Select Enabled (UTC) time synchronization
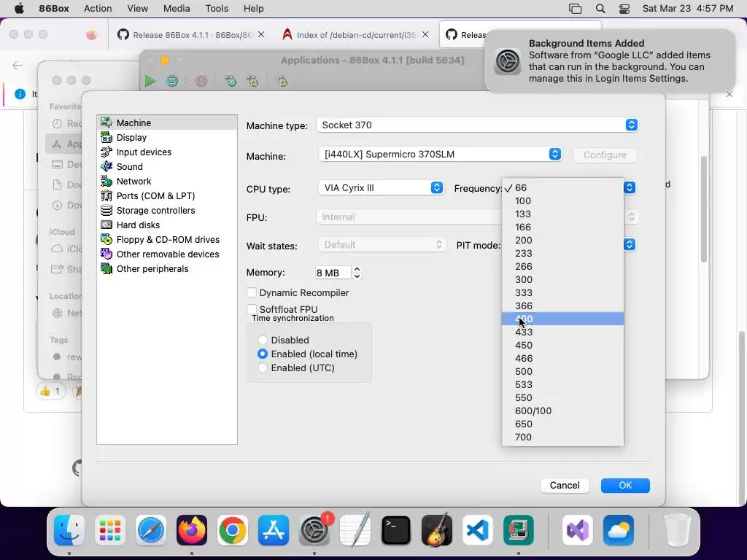This screenshot has width=747, height=560. click(263, 367)
